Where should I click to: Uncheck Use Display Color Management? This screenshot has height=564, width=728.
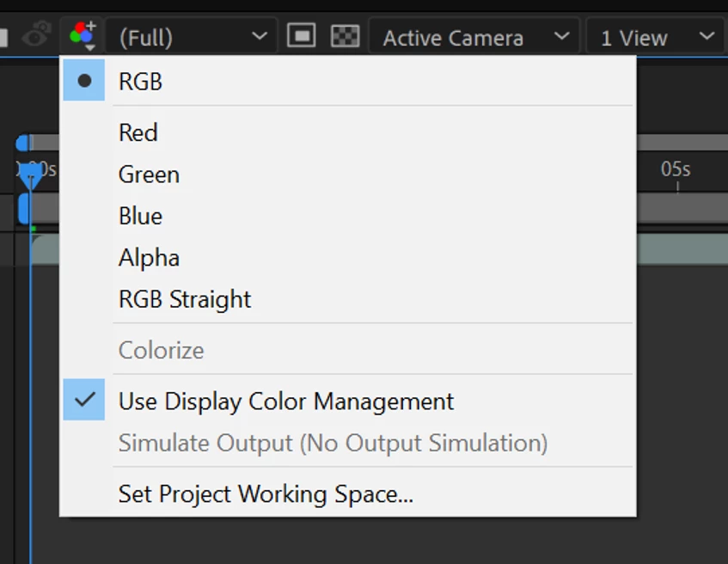click(286, 401)
